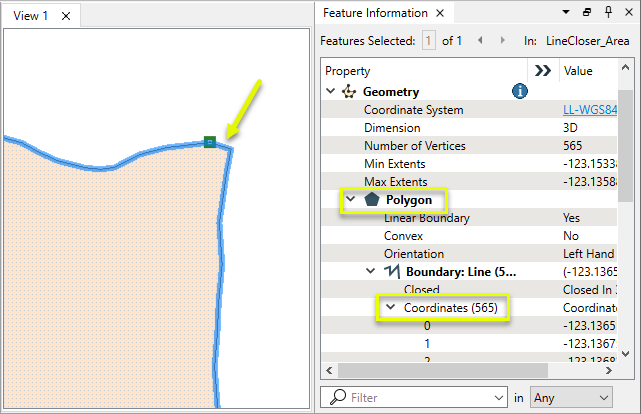
Task: Float the Feature Information panel
Action: [x=587, y=13]
